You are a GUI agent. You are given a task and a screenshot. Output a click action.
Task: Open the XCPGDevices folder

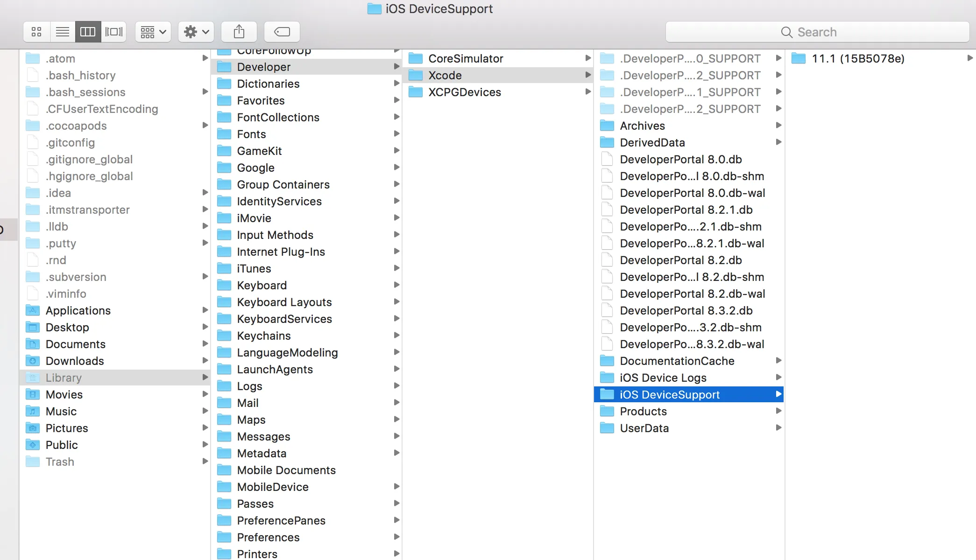pos(465,92)
